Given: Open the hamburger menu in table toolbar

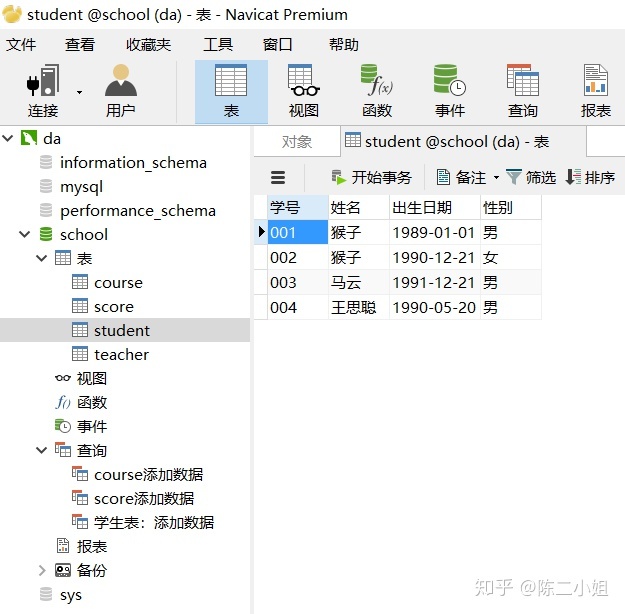Looking at the screenshot, I should (278, 177).
